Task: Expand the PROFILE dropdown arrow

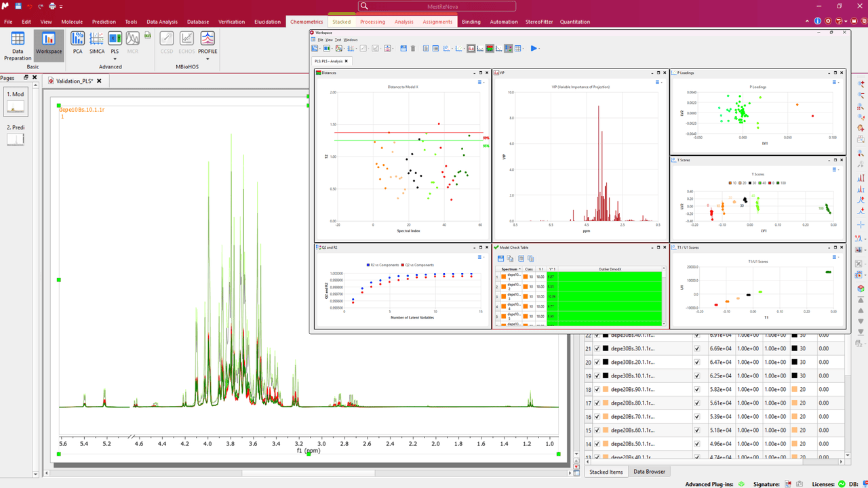Action: pyautogui.click(x=208, y=58)
